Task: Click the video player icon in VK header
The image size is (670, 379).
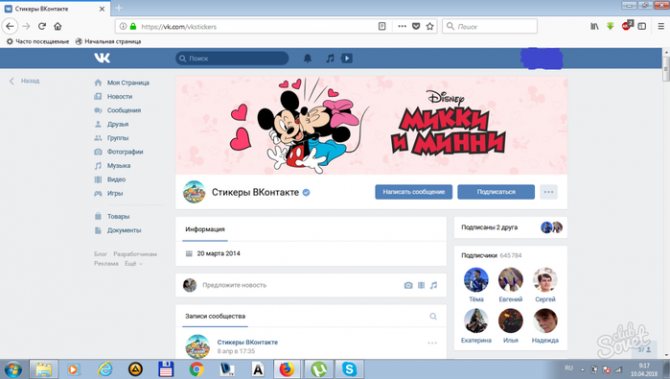Action: (x=347, y=59)
